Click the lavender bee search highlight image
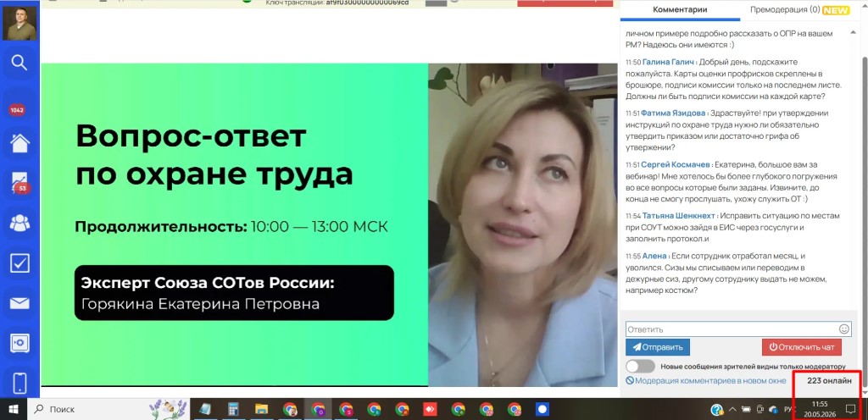This screenshot has width=868, height=420. (x=170, y=410)
